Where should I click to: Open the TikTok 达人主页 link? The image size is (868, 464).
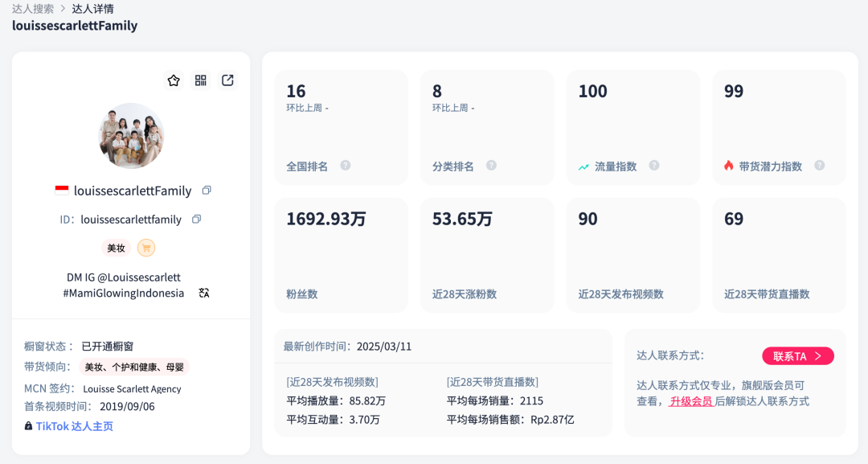coord(74,426)
